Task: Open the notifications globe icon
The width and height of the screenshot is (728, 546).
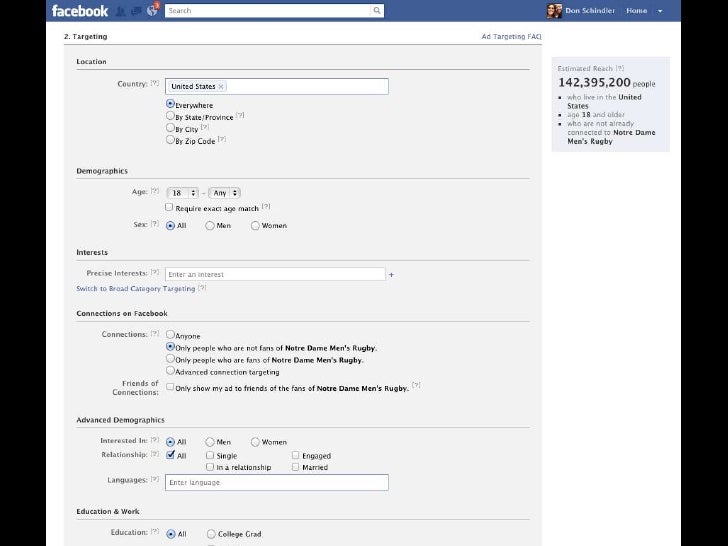Action: coord(152,11)
